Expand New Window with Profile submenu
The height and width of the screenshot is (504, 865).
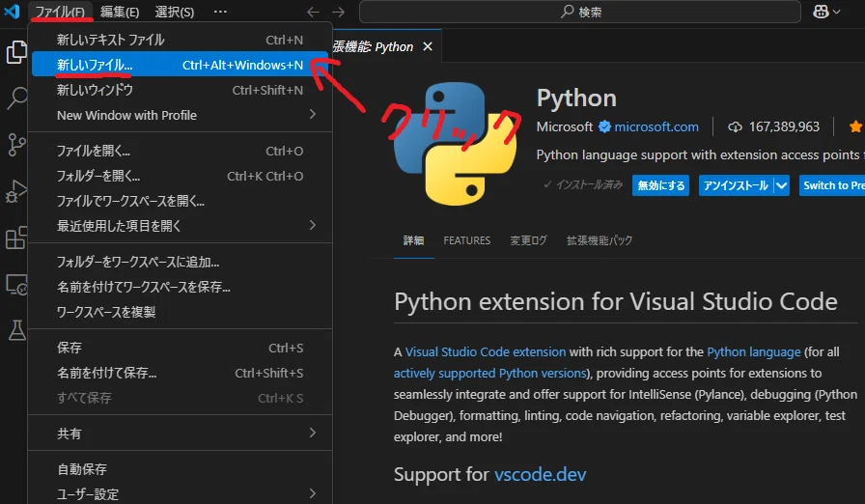click(180, 115)
